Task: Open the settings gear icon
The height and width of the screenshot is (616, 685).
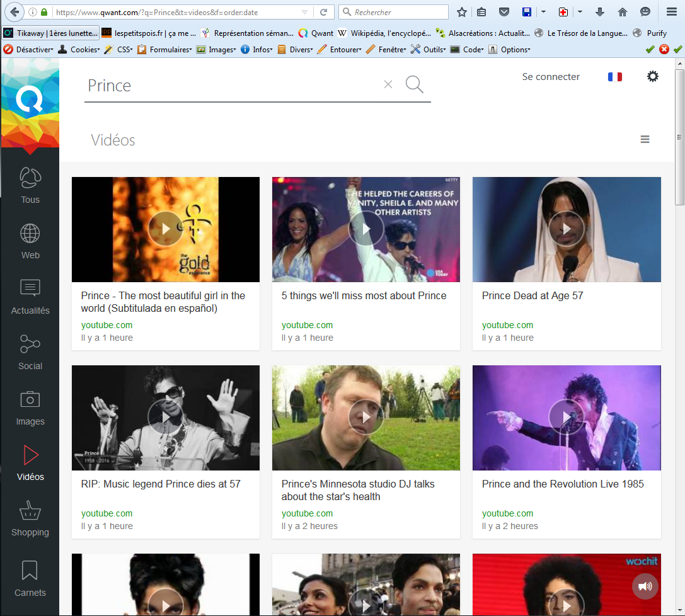Action: click(x=653, y=77)
